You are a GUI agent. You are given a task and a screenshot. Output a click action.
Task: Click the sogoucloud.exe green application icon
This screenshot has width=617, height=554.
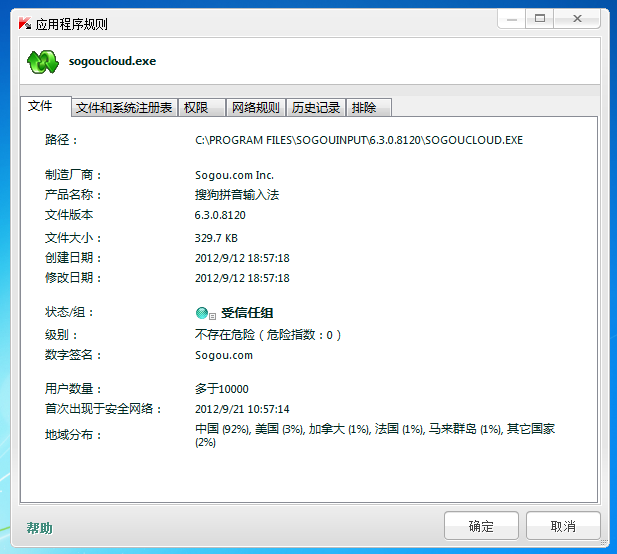point(43,62)
